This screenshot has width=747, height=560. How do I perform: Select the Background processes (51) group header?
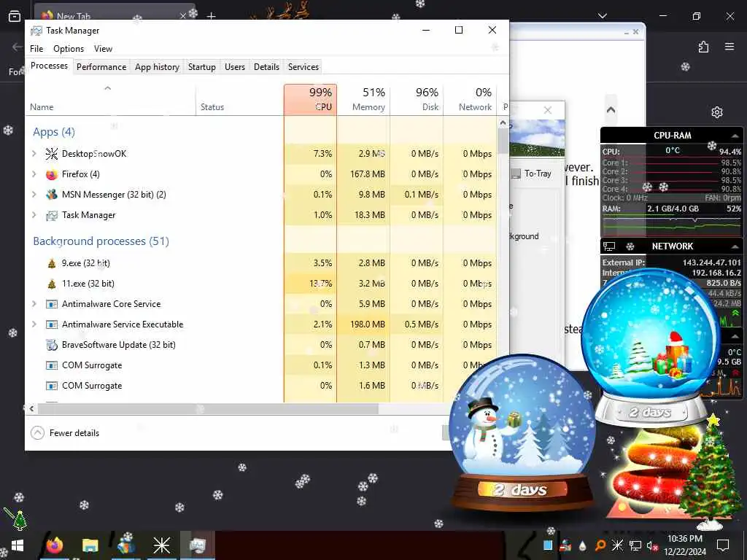point(101,241)
